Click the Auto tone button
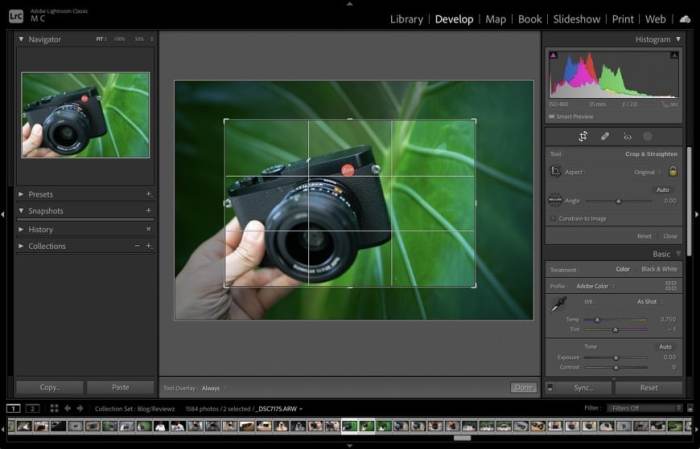Image resolution: width=700 pixels, height=449 pixels. (x=665, y=346)
